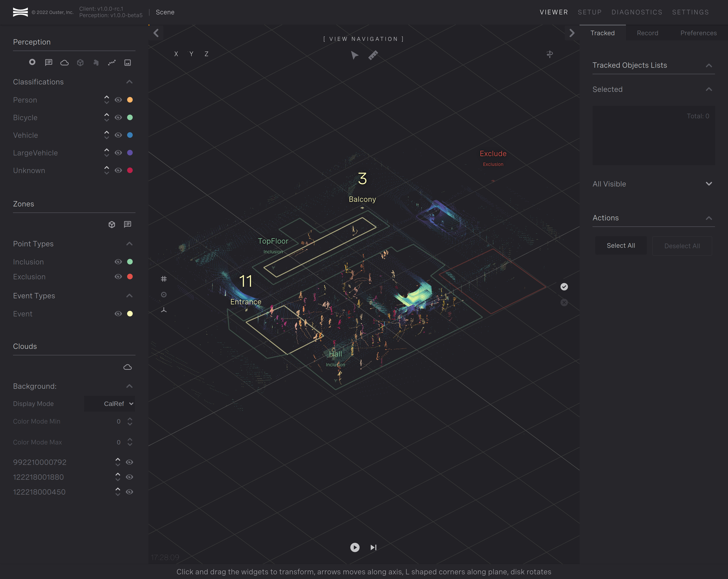728x579 pixels.
Task: Hide Exclusion point type
Action: pos(118,277)
